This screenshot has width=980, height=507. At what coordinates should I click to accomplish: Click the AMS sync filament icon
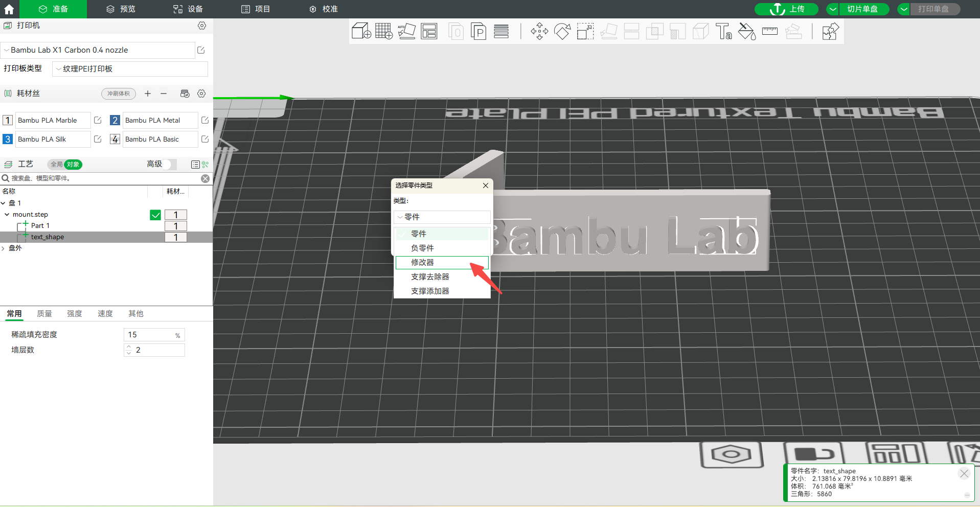(x=185, y=94)
